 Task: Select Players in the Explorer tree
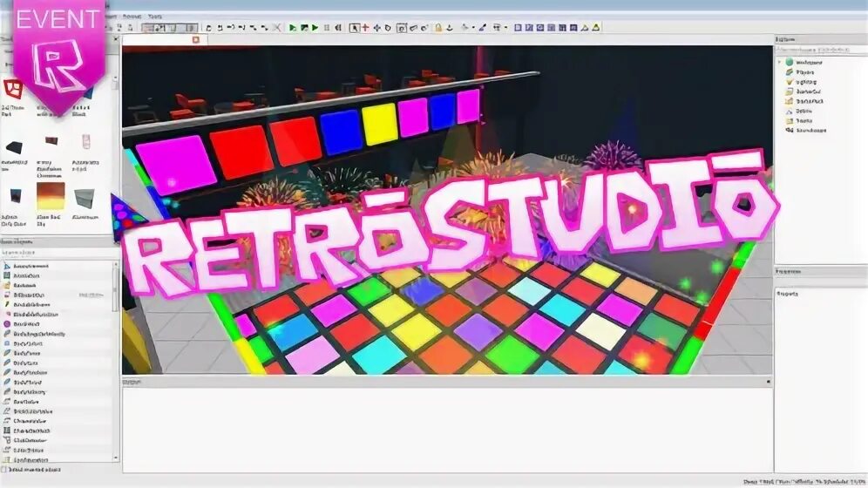(804, 72)
